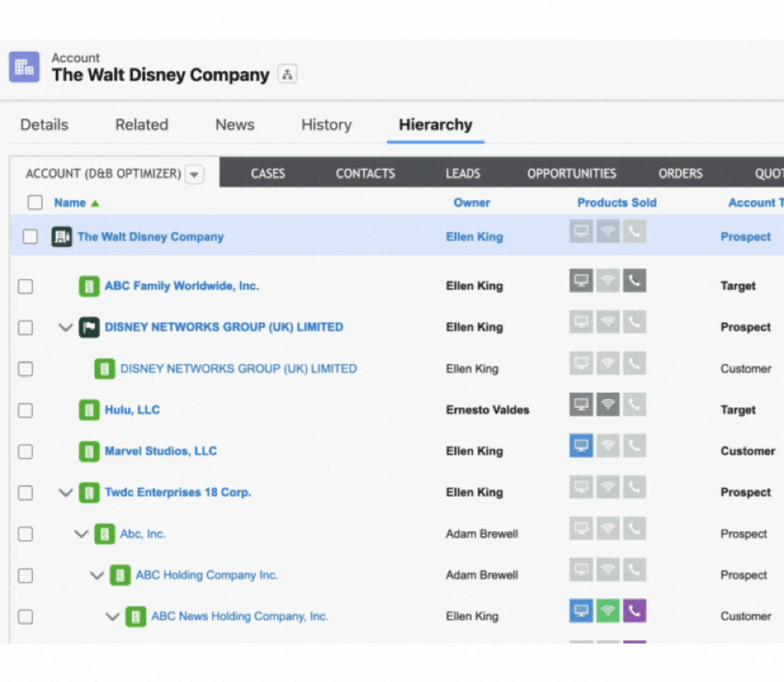Viewport: 784px width, 682px height.
Task: Click the Account building icon in header
Action: click(x=24, y=67)
